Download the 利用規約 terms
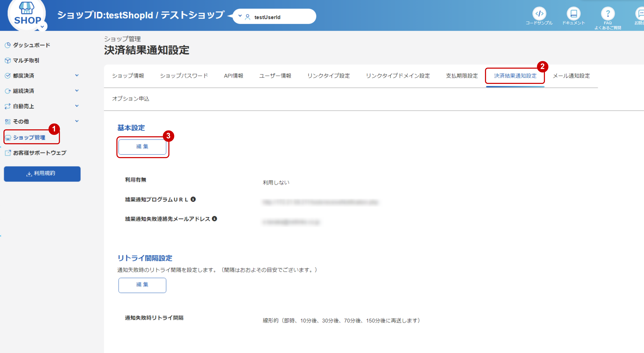644x353 pixels. pyautogui.click(x=42, y=174)
